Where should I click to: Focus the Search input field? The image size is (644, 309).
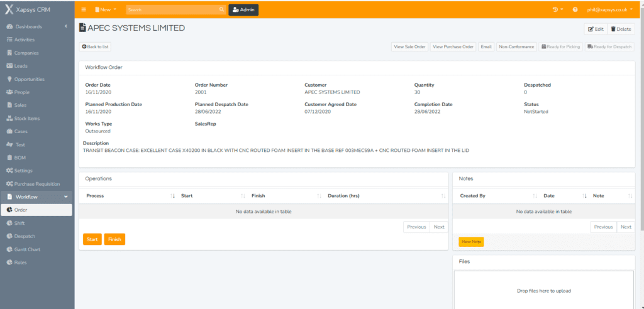pyautogui.click(x=172, y=9)
